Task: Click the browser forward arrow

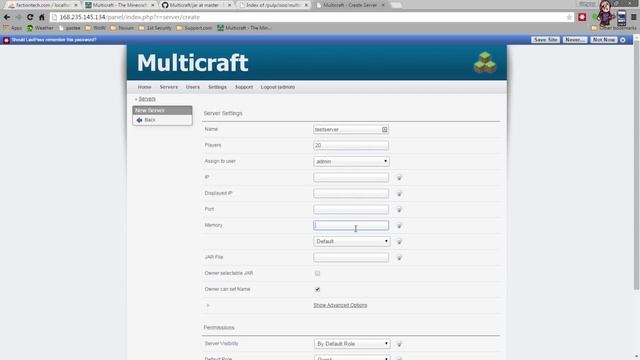Action: coord(18,17)
